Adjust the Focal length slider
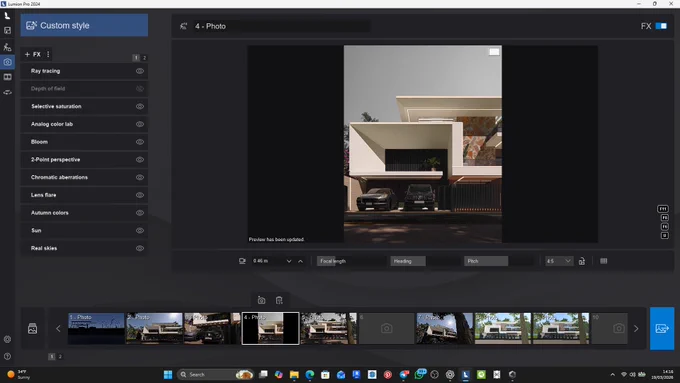The width and height of the screenshot is (680, 383). coord(352,261)
